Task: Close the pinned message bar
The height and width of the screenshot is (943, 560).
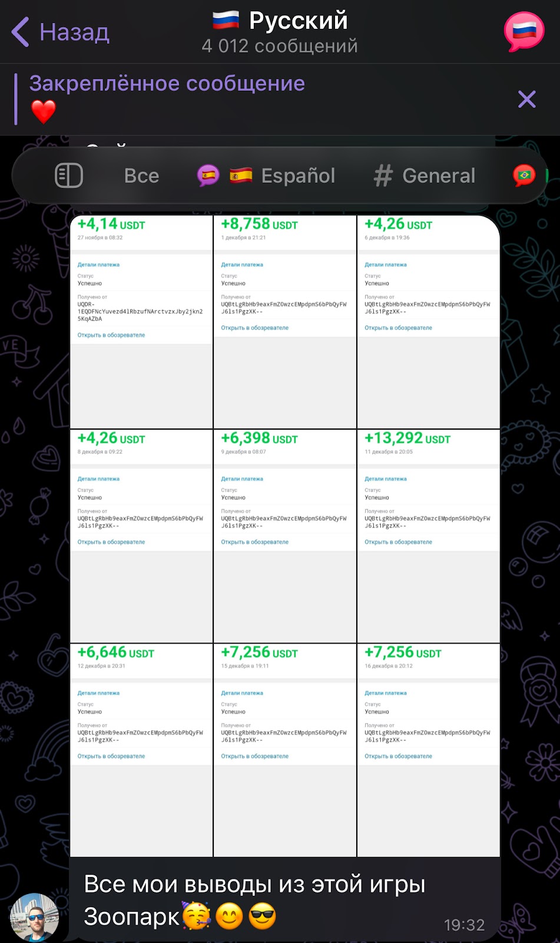Action: pos(526,99)
